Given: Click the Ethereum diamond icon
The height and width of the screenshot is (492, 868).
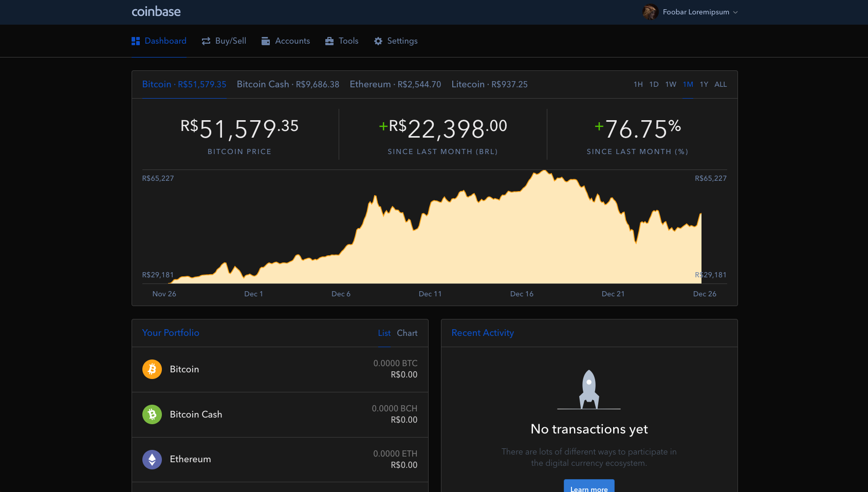Looking at the screenshot, I should pyautogui.click(x=152, y=459).
